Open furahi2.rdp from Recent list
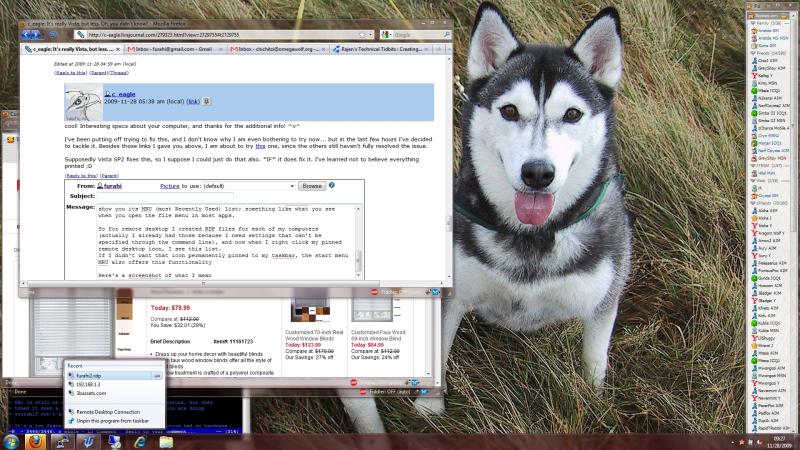This screenshot has width=800, height=450. tap(96, 375)
